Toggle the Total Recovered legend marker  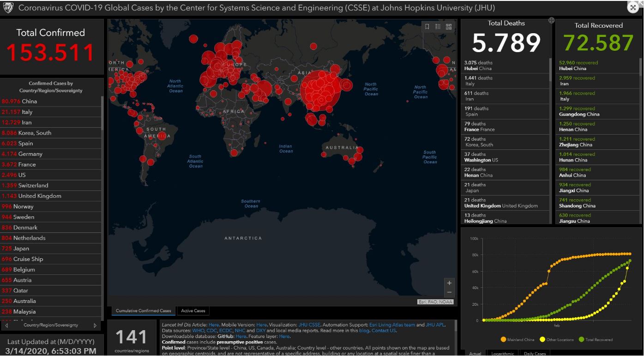coord(581,339)
